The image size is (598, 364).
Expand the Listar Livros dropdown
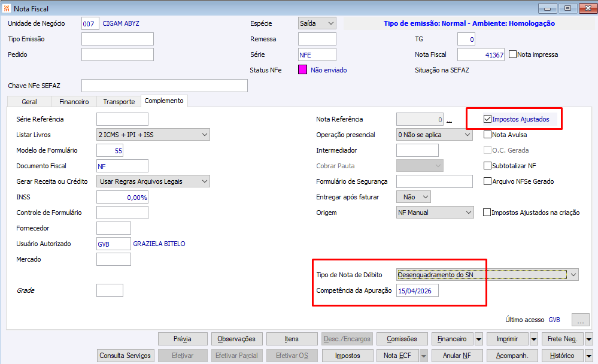[153, 135]
